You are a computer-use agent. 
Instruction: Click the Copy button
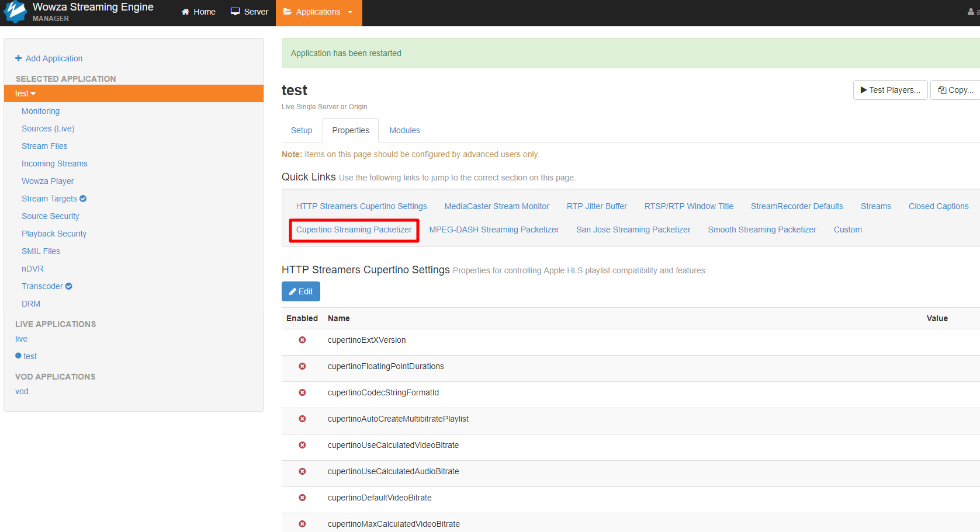pyautogui.click(x=955, y=90)
